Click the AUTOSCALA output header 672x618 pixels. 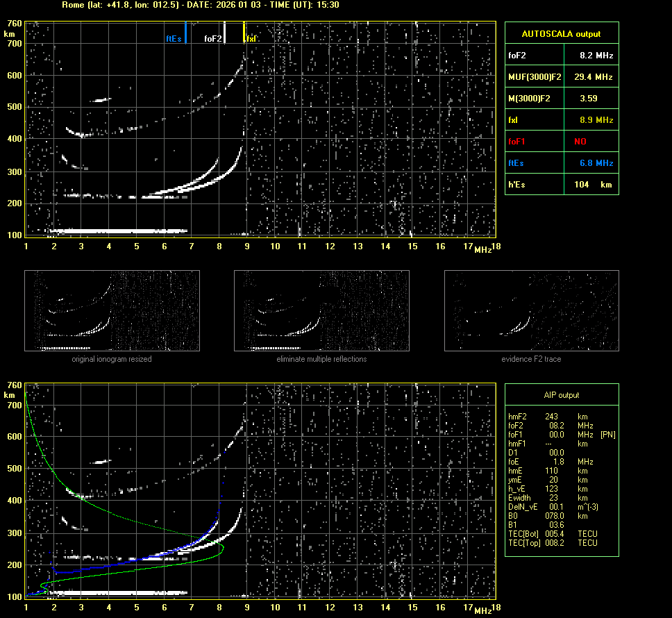[561, 33]
